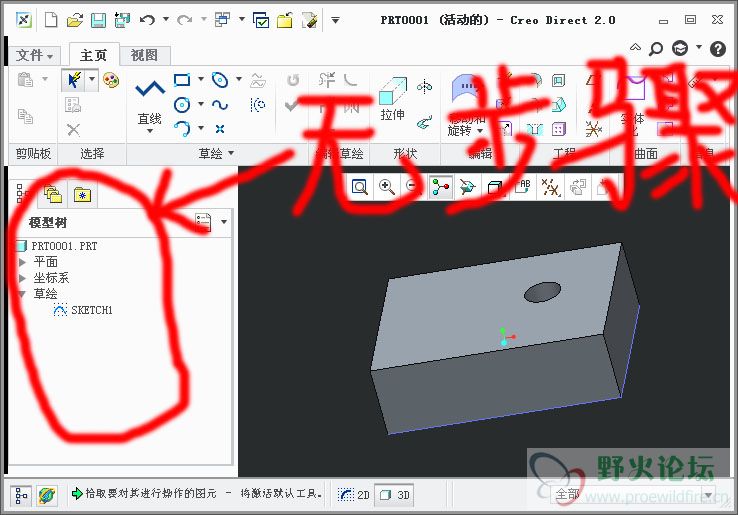Expand the 坐标系 tree node

click(x=22, y=278)
